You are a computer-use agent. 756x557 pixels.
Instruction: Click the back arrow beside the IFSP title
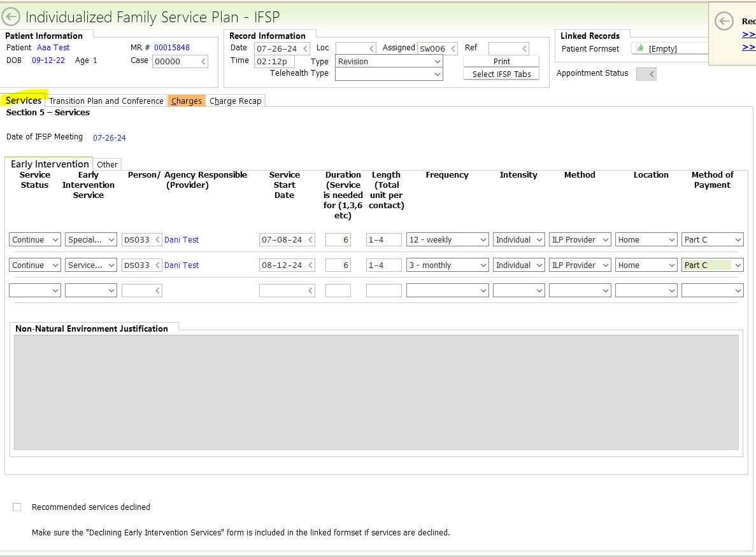point(11,17)
